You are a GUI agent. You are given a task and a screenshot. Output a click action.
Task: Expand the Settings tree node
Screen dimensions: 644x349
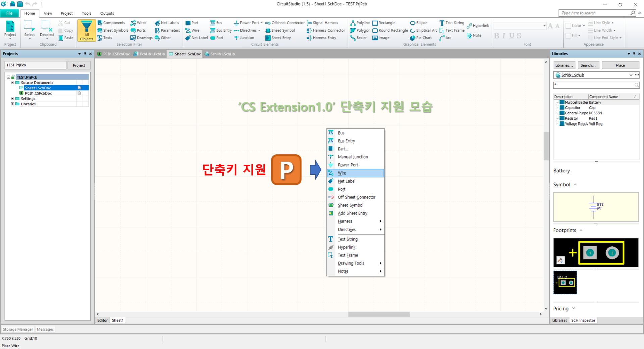tap(12, 98)
